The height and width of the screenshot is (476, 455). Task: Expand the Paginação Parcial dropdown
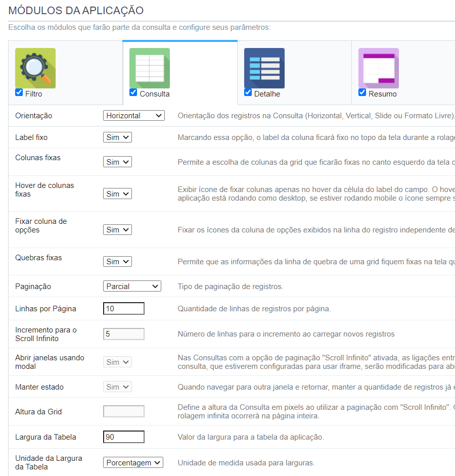click(x=132, y=287)
